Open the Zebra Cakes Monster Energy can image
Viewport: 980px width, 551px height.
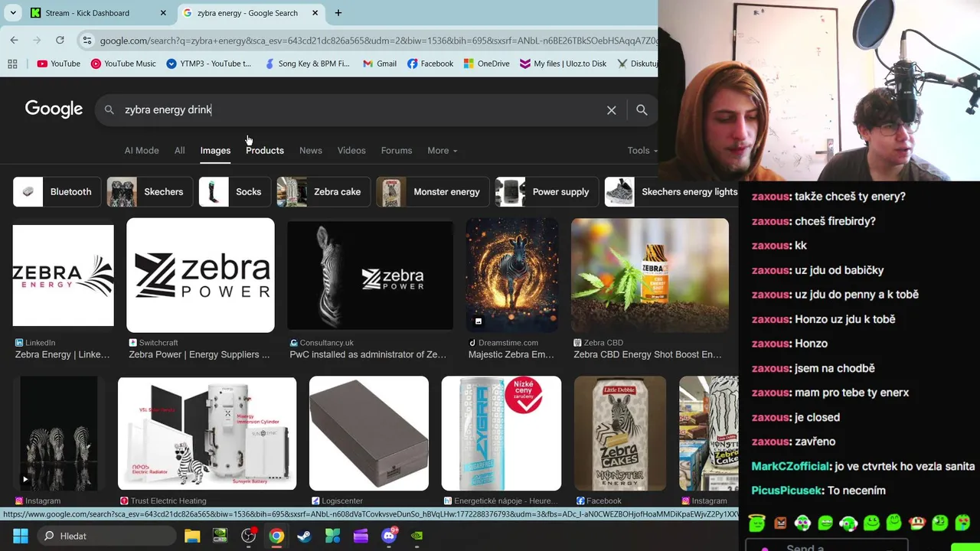click(x=620, y=433)
